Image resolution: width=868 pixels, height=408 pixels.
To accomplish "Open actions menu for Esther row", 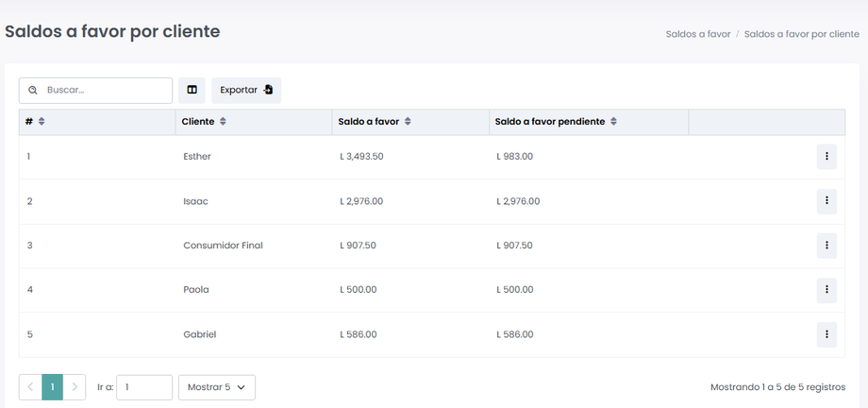I will pos(826,157).
